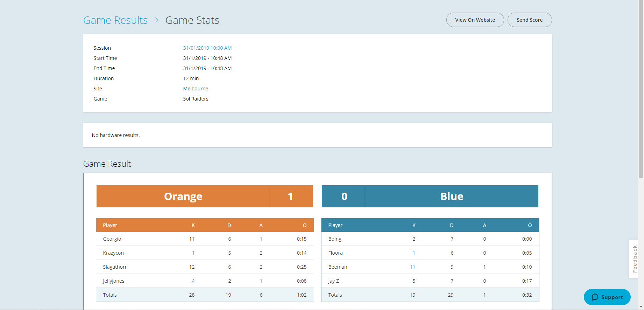Viewport: 644px width, 310px height.
Task: Select the Orange team header
Action: (x=183, y=197)
